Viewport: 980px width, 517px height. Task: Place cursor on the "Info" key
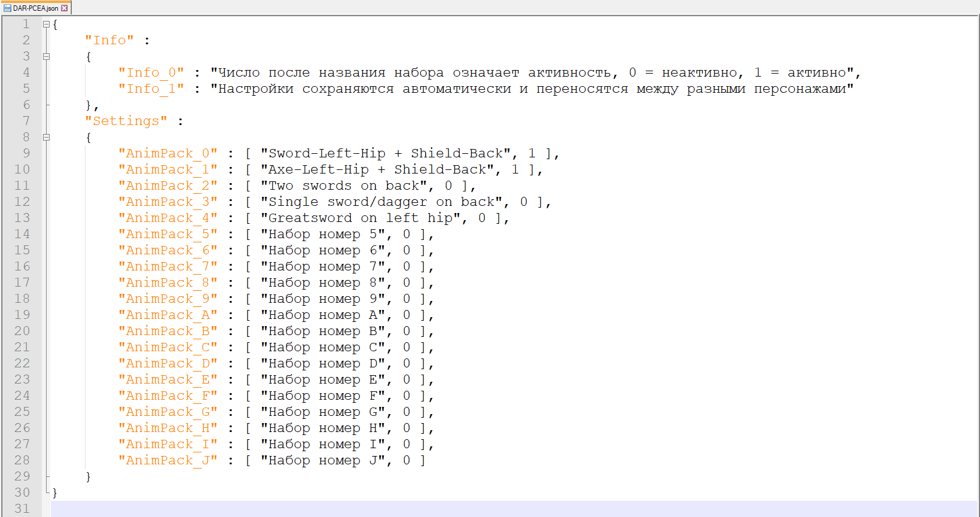(x=109, y=40)
